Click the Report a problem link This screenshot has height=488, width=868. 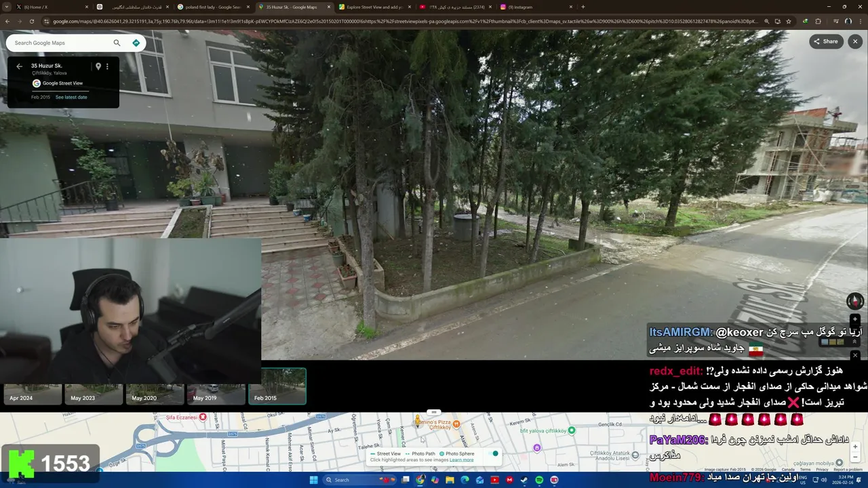coord(848,469)
